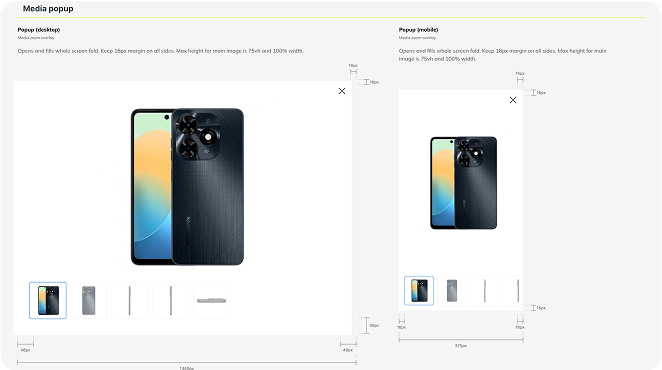Select fourth side-view thumbnail in desktop popup
The height and width of the screenshot is (370, 662).
[171, 300]
